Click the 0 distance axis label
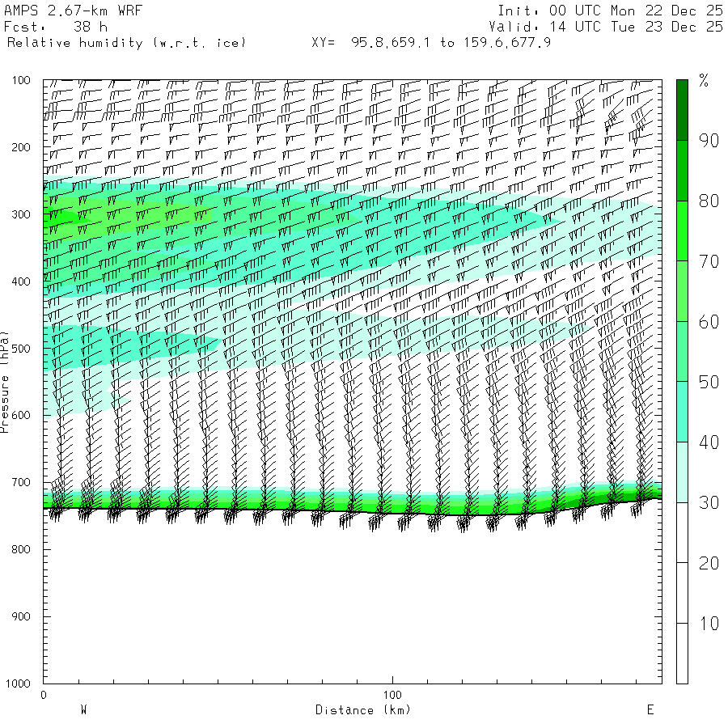The width and height of the screenshot is (728, 728). click(44, 695)
